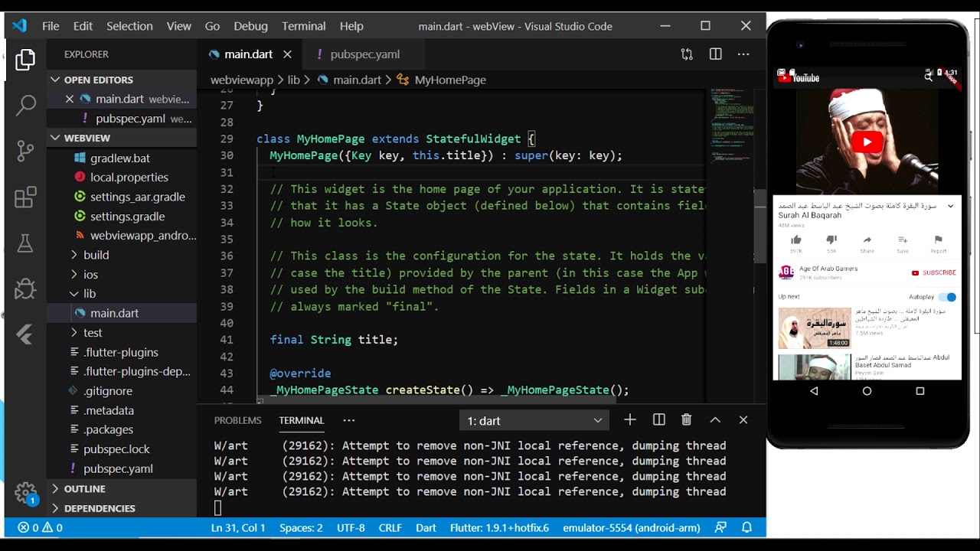The height and width of the screenshot is (551, 980).
Task: Open the Flutter logo sidebar icon
Action: (x=25, y=334)
